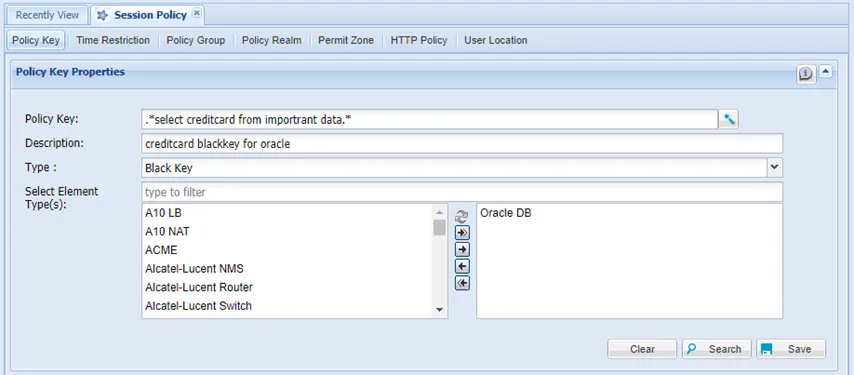The width and height of the screenshot is (854, 375).
Task: Click the refresh arrows icon between the lists
Action: coord(462,217)
